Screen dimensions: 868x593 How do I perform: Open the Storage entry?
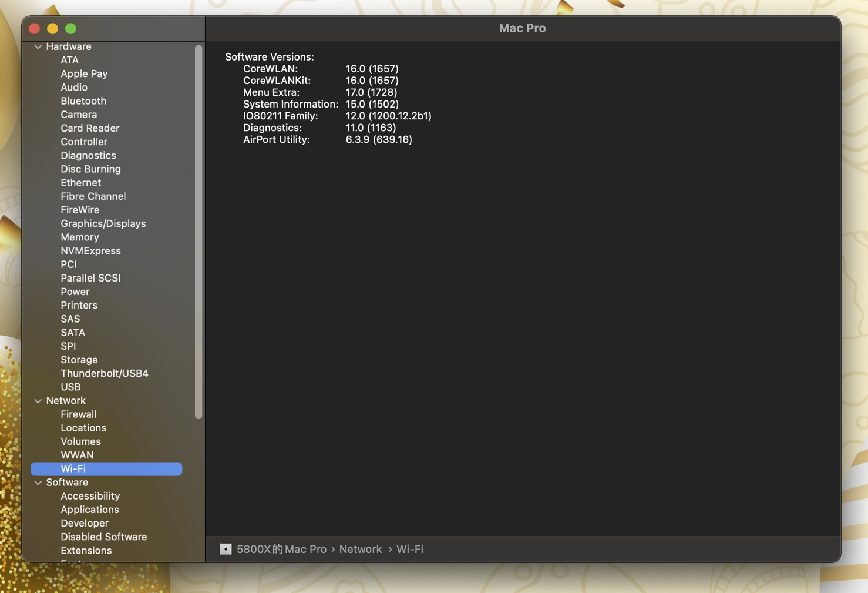pos(79,360)
